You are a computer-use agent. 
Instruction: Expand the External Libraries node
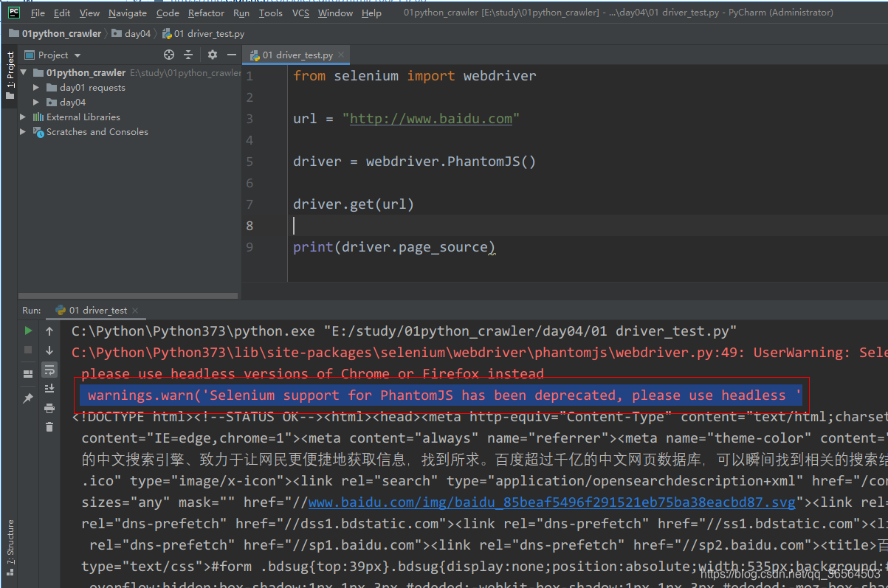tap(23, 117)
